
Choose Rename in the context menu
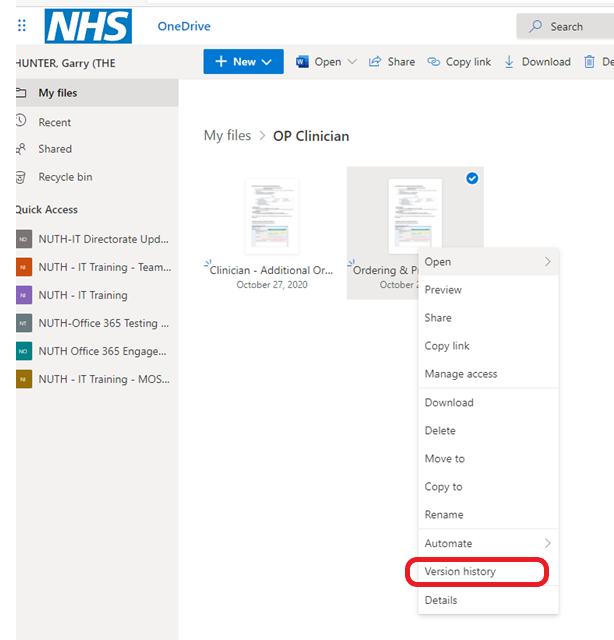tap(444, 515)
